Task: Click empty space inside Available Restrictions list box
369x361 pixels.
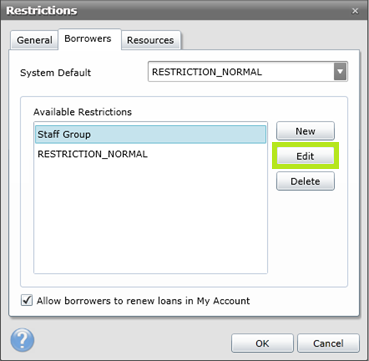Action: [151, 218]
